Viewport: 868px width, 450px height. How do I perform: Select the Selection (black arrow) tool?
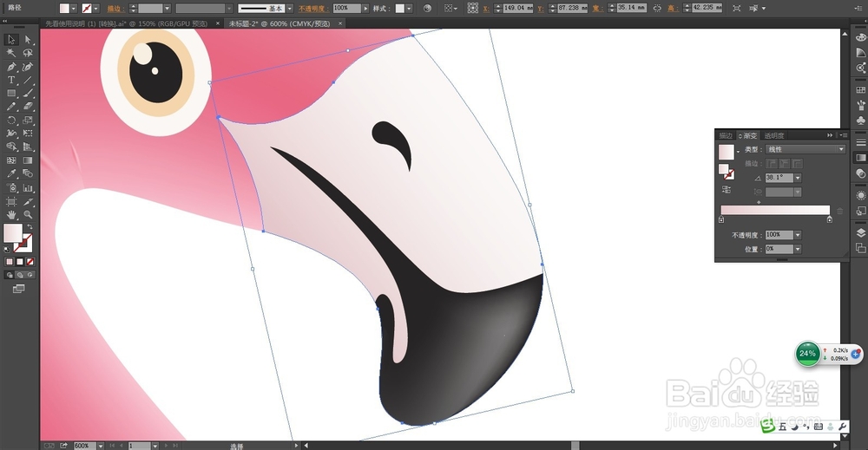11,40
